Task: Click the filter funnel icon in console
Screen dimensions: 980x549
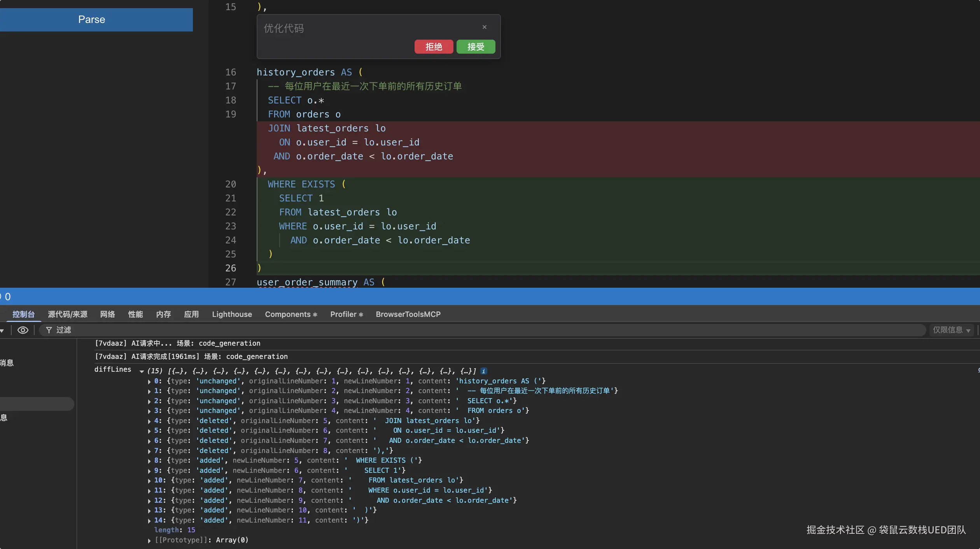Action: point(49,330)
